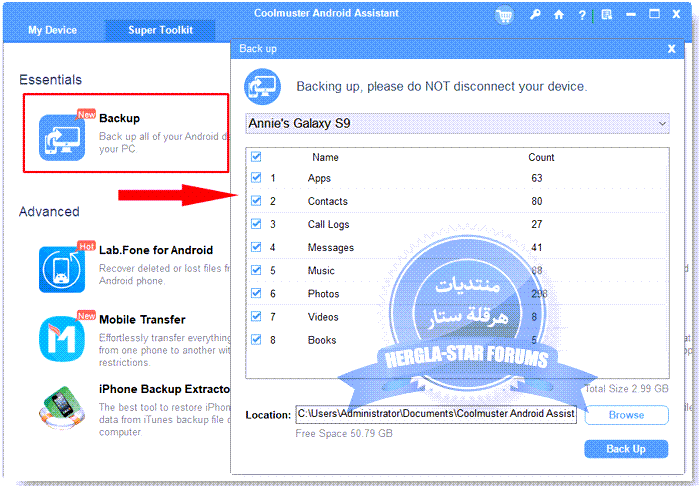Image resolution: width=700 pixels, height=486 pixels.
Task: Click the Free Space 50.79 GB text
Action: pos(344,434)
